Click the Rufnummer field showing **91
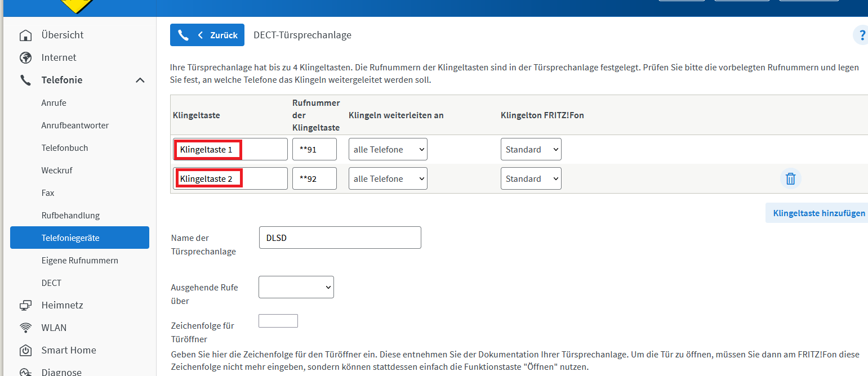The image size is (868, 376). point(314,150)
